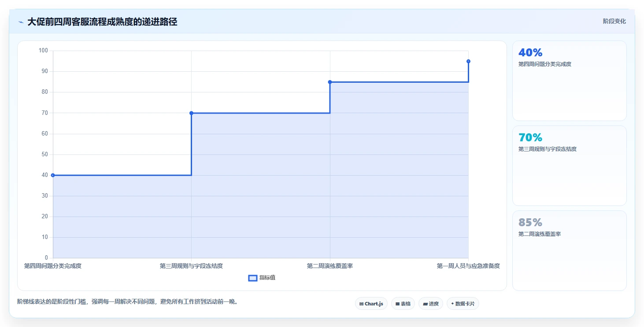Click the data point at value 40

53,175
